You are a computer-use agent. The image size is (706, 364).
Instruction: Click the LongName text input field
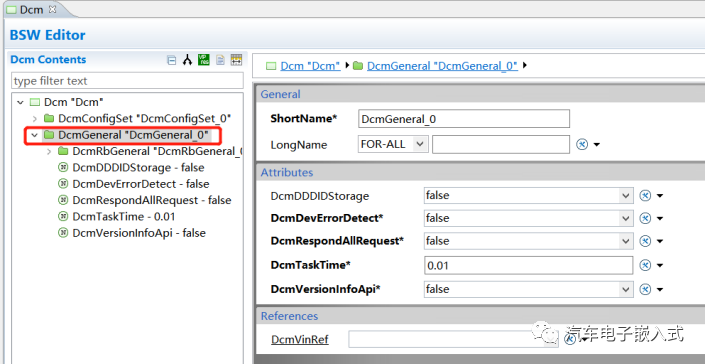[x=501, y=145]
